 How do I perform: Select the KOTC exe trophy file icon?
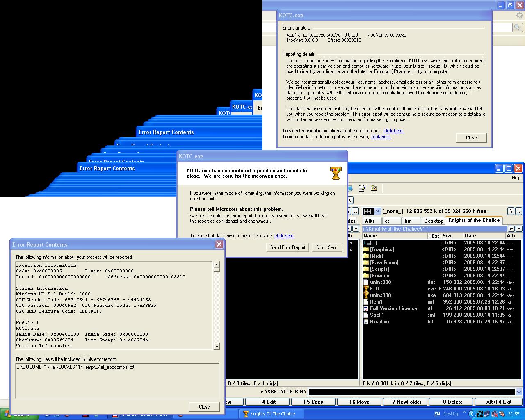366,289
